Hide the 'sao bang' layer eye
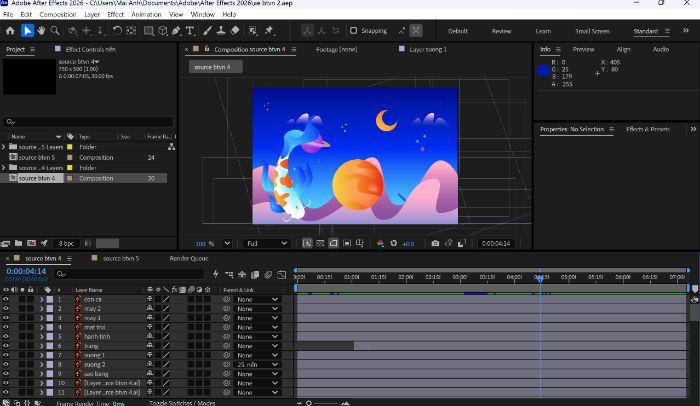700x406 pixels. 6,374
